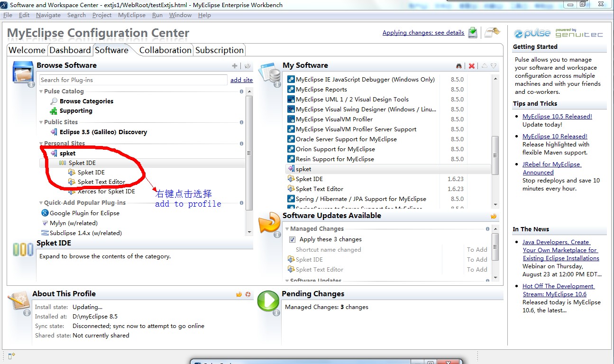Click the Browse Software cabinet icon

[x=23, y=74]
